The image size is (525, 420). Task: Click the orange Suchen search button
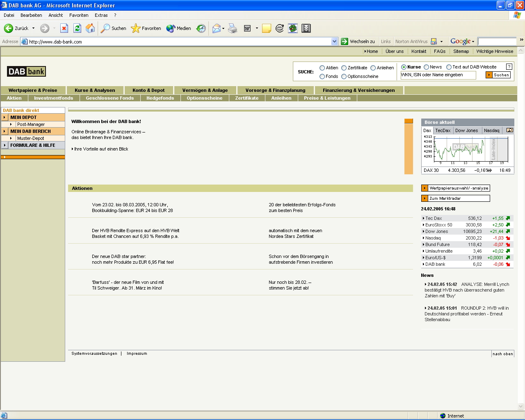(x=498, y=75)
